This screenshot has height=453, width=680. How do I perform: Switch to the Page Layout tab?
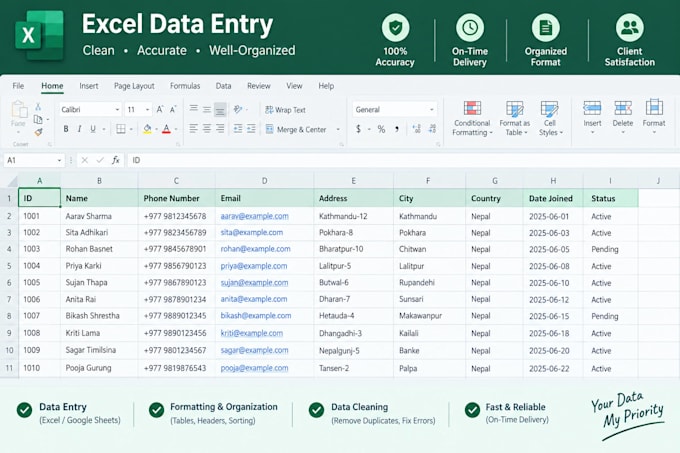(134, 86)
